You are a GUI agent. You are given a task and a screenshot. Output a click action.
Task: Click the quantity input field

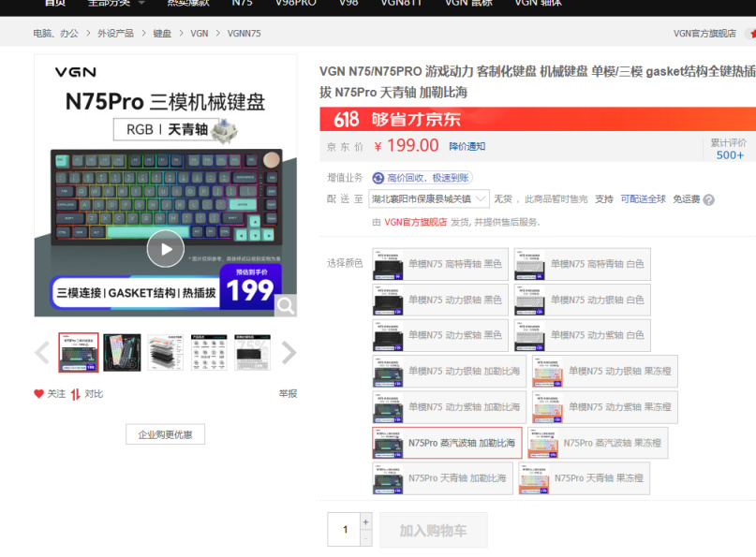pos(344,530)
